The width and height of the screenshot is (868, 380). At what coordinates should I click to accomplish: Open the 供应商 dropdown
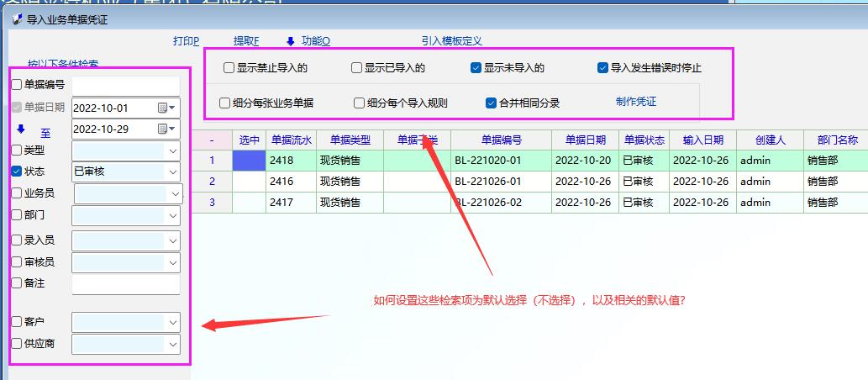click(x=173, y=344)
